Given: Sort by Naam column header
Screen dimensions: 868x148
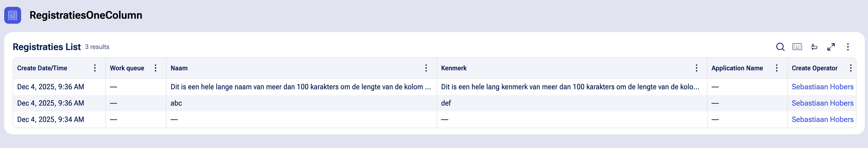Looking at the screenshot, I should (x=179, y=68).
